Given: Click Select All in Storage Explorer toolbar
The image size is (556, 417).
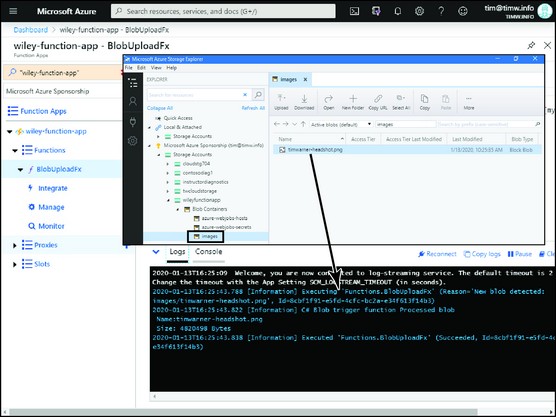Looking at the screenshot, I should [x=401, y=102].
